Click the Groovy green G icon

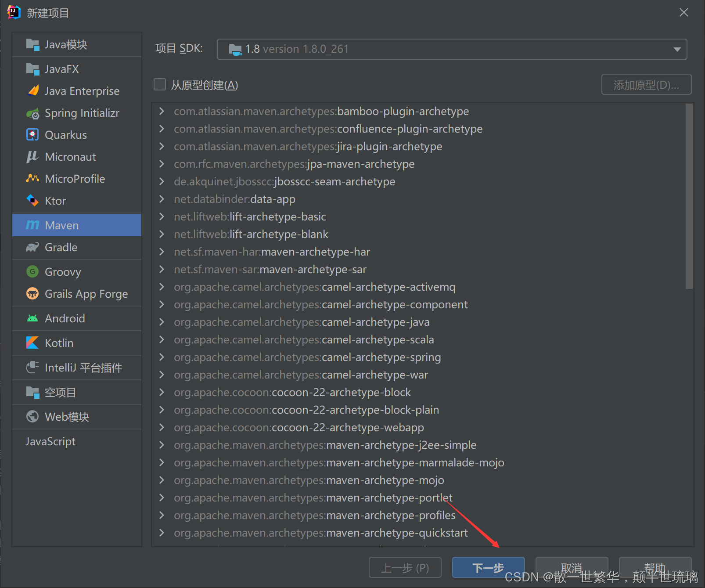32,271
